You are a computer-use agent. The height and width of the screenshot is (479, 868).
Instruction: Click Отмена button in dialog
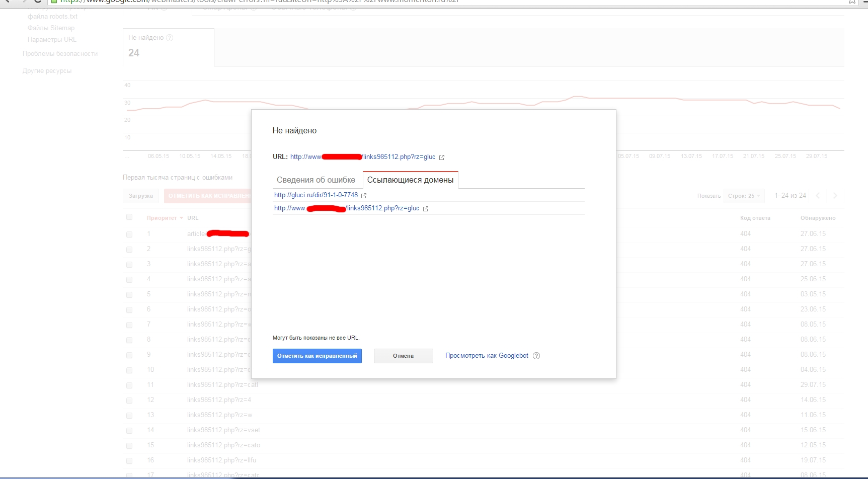[403, 356]
